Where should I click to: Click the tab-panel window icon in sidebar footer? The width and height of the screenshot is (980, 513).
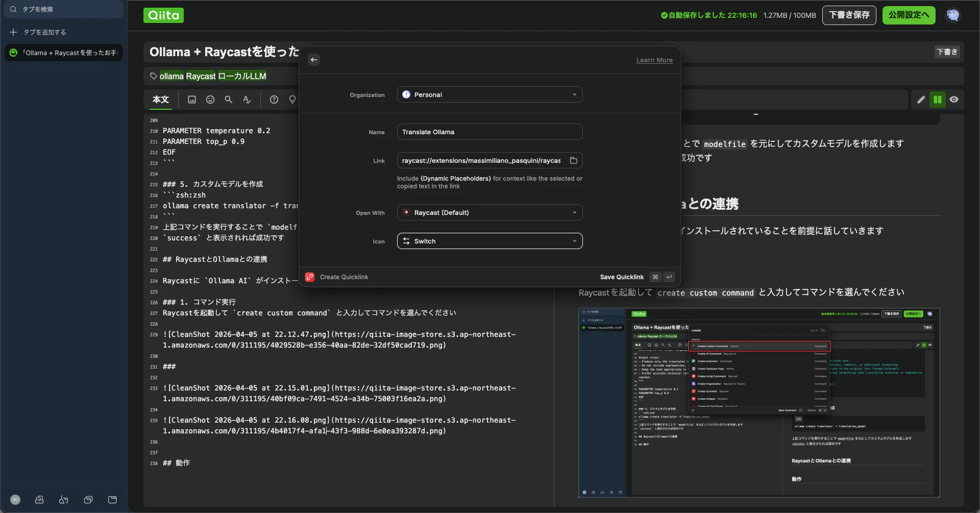[113, 500]
